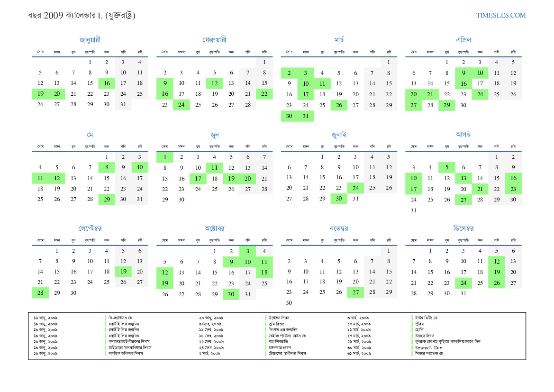Viewport: 554px width, 392px height.
Task: Click the জুলাই month title
Action: click(x=339, y=135)
